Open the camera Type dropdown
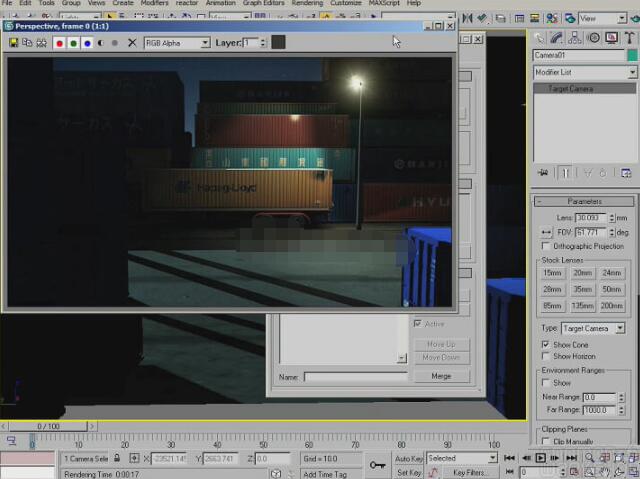This screenshot has width=640, height=479. click(x=593, y=328)
